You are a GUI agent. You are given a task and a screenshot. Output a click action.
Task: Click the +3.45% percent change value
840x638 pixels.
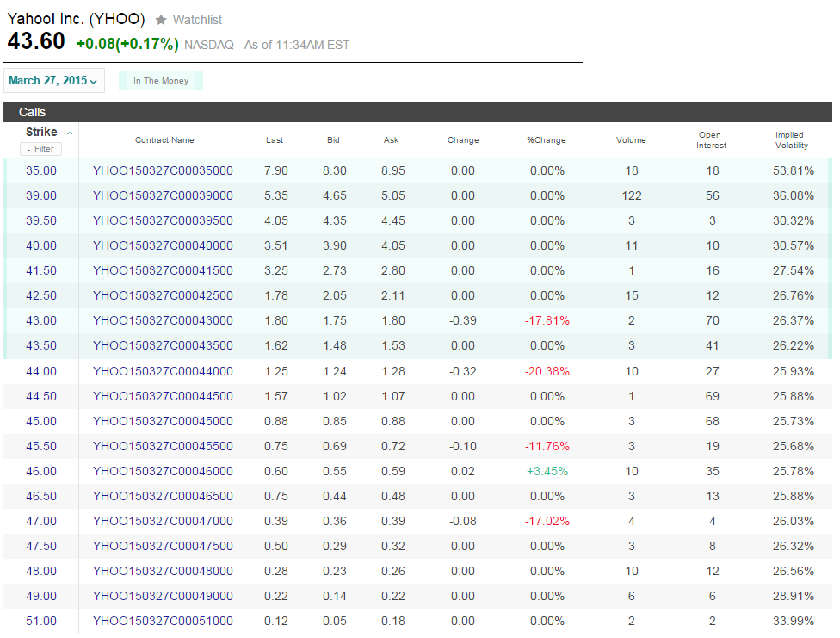(x=547, y=471)
